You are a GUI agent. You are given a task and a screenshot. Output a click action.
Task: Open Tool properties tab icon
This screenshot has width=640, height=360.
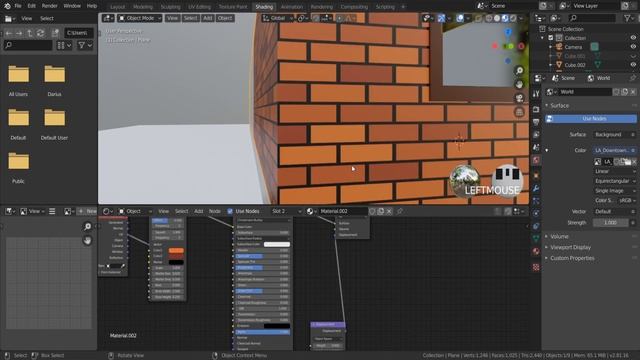tap(536, 94)
